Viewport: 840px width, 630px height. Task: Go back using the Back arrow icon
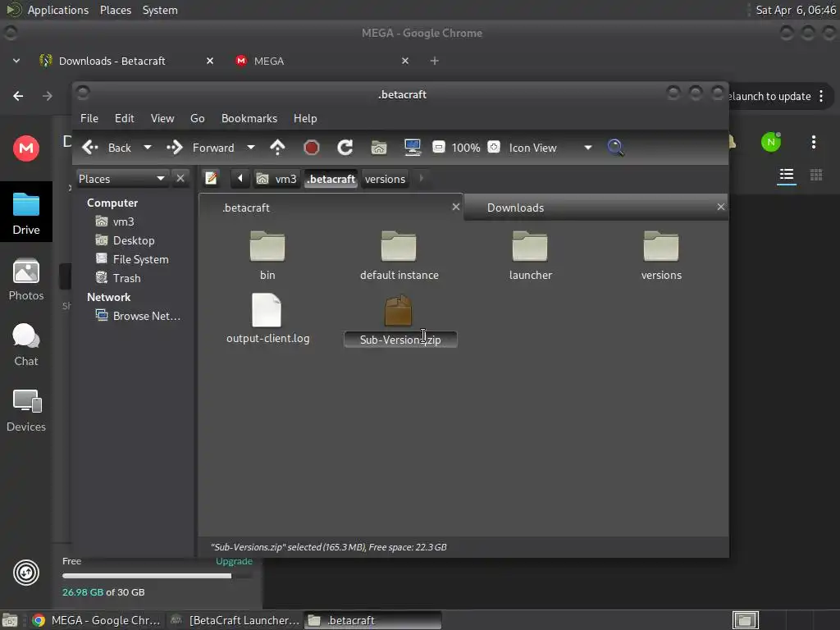tap(90, 148)
